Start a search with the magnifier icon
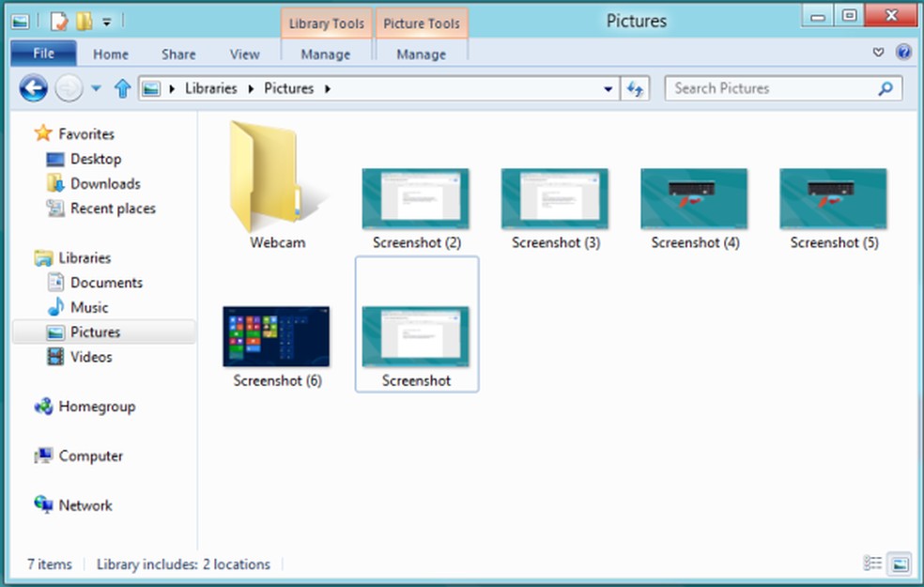Screen dimensions: 924x587 pyautogui.click(x=885, y=87)
